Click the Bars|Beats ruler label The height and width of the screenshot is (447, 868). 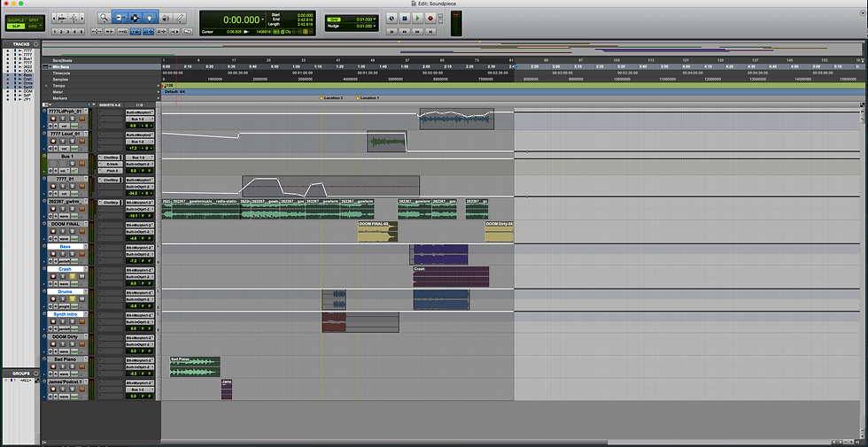tap(63, 60)
